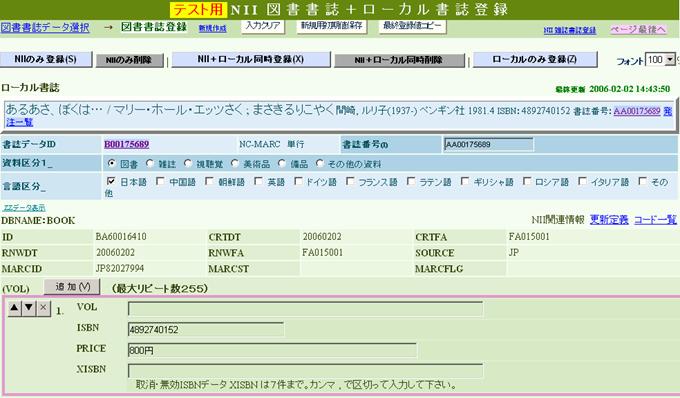The width and height of the screenshot is (680, 398).
Task: Open the ZZデータ表示 link
Action: [x=24, y=208]
